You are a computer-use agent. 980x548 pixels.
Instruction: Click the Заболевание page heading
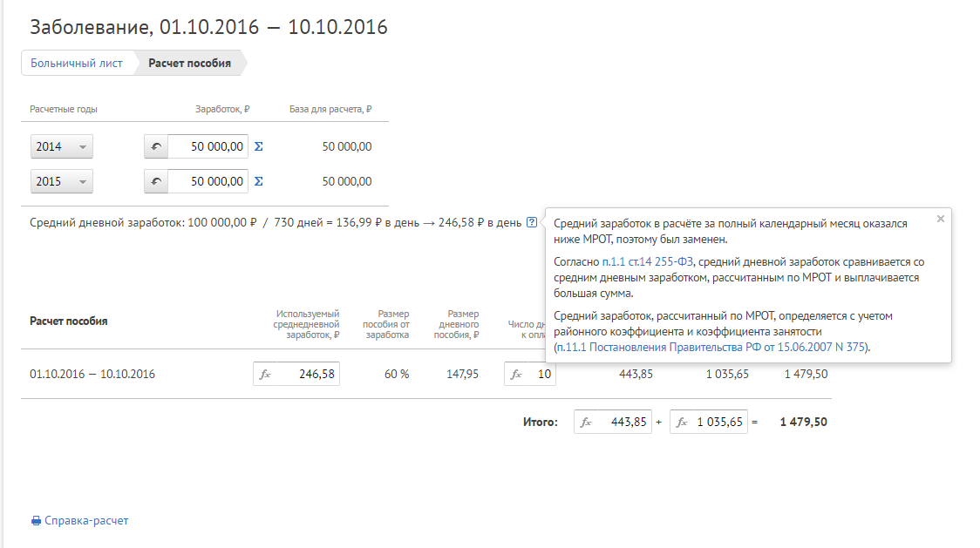coord(208,27)
